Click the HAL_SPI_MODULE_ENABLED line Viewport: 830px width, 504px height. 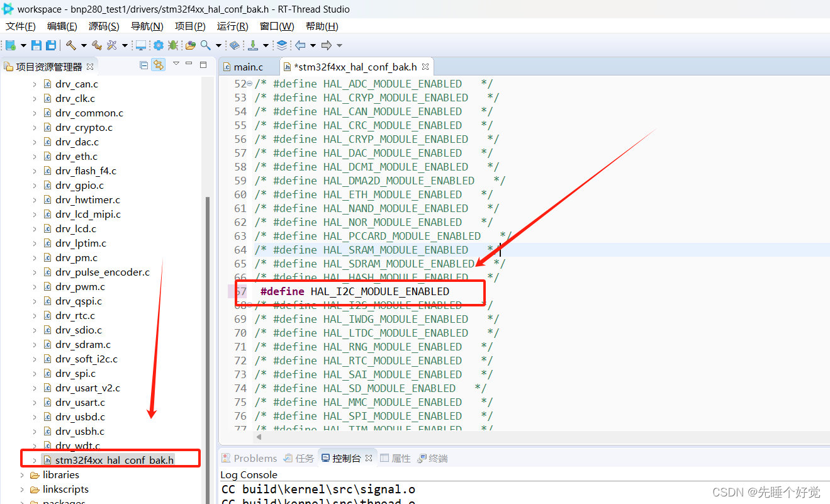373,416
